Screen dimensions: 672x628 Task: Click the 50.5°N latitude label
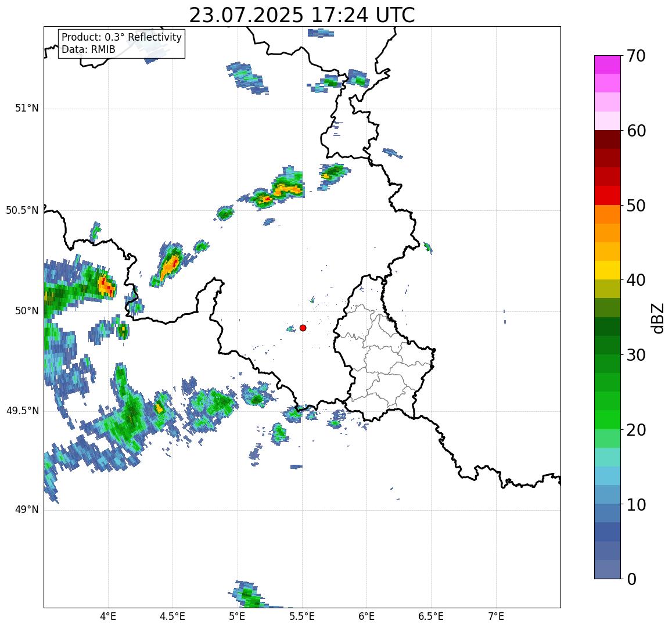point(22,210)
